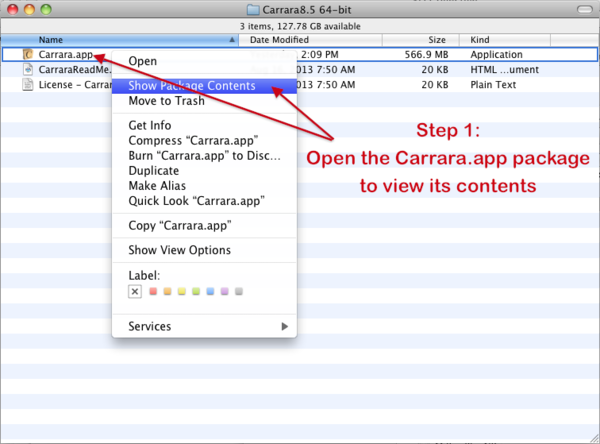This screenshot has width=600, height=444.
Task: Zoom the window with green button
Action: [46, 10]
